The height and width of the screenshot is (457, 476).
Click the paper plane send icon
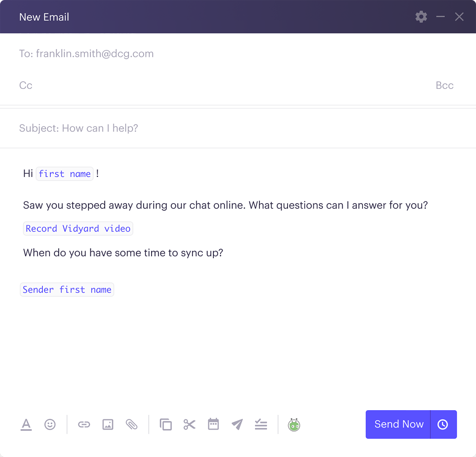pos(237,424)
